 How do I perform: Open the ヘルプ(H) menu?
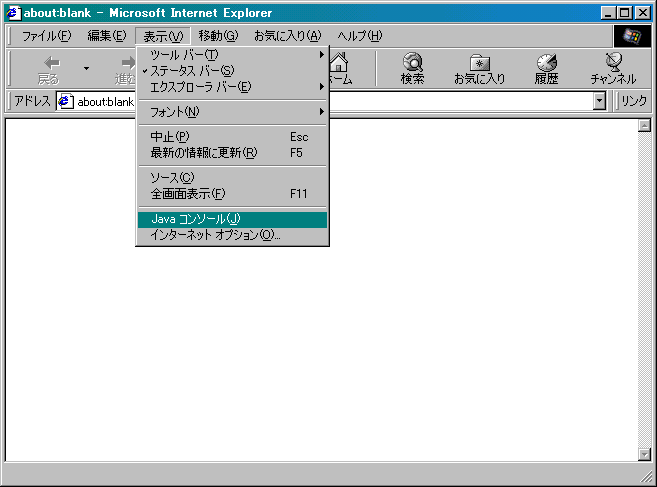pyautogui.click(x=360, y=36)
